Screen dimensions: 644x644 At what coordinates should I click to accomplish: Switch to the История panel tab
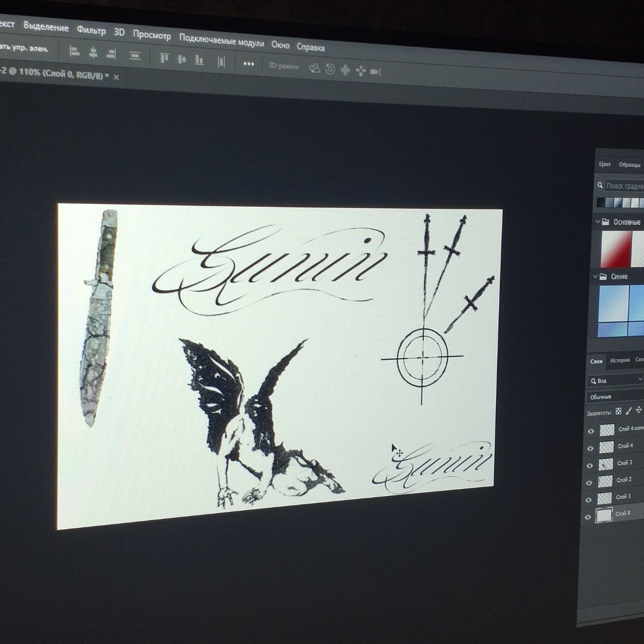(620, 360)
